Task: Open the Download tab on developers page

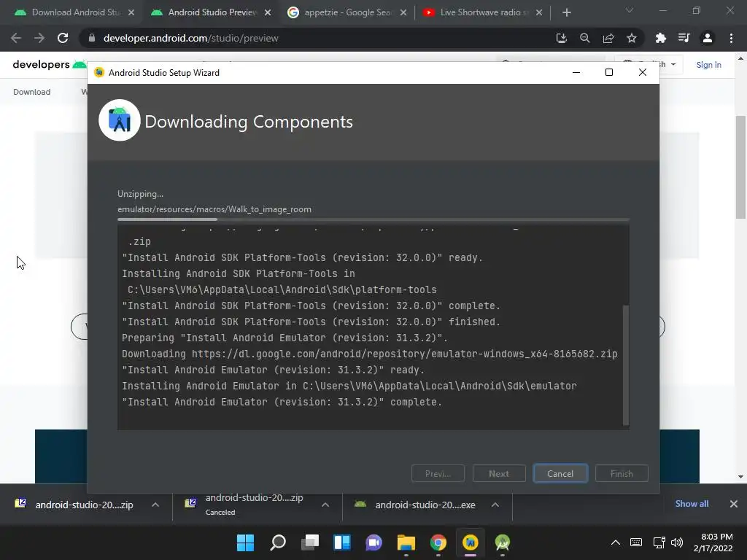Action: pos(31,92)
